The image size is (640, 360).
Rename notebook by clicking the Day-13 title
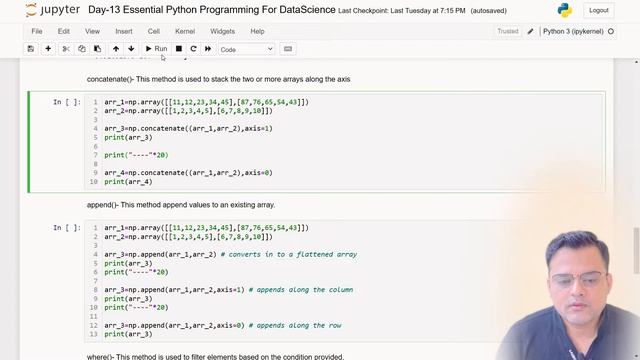(x=211, y=10)
